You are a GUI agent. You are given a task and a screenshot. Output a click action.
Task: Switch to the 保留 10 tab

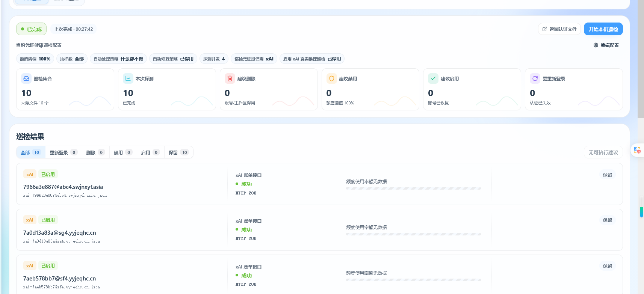coord(178,152)
